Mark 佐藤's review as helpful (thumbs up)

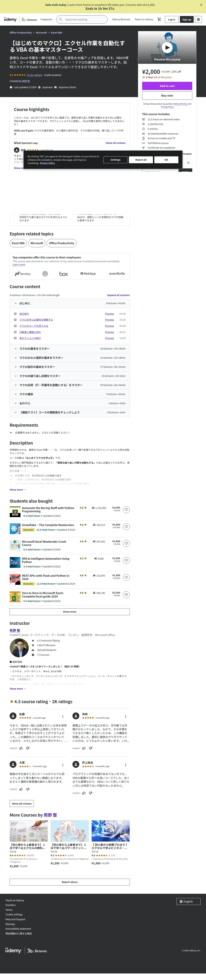coord(21,748)
